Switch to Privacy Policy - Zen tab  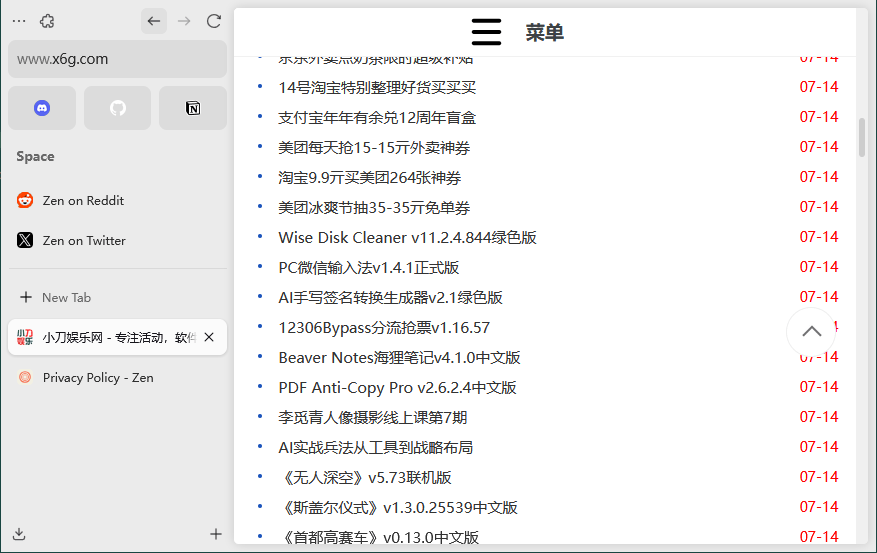pyautogui.click(x=98, y=377)
